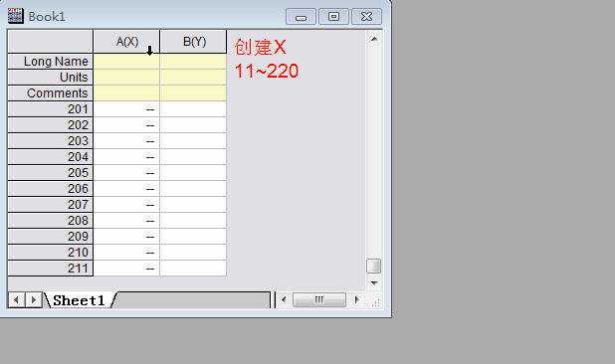Image resolution: width=615 pixels, height=364 pixels.
Task: Click the Long Name cell of column B
Action: [193, 62]
